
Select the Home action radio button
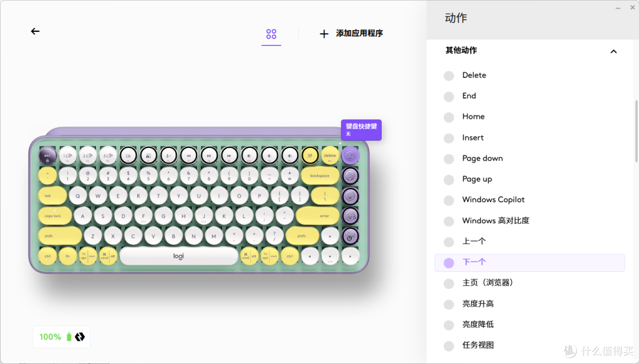pos(448,117)
